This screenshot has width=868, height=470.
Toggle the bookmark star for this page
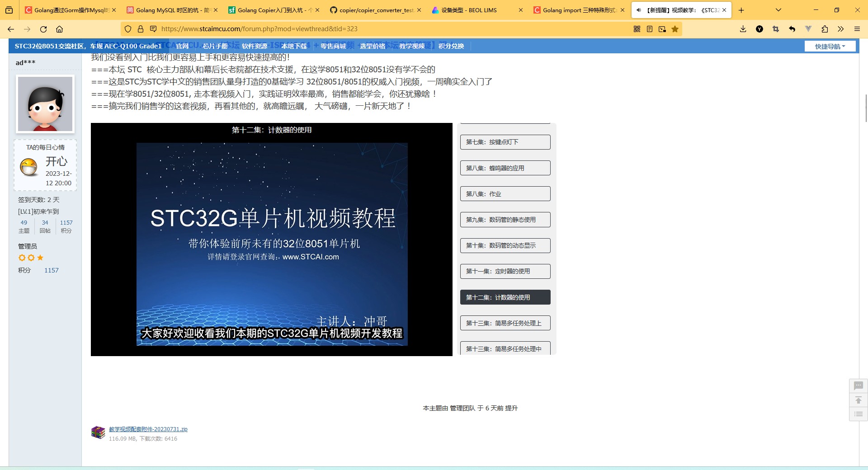tap(675, 29)
